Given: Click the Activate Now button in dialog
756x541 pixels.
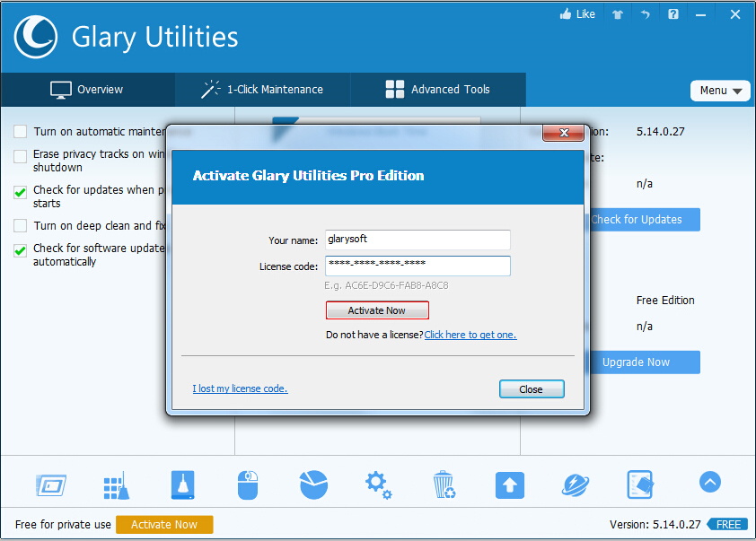Looking at the screenshot, I should [x=377, y=310].
